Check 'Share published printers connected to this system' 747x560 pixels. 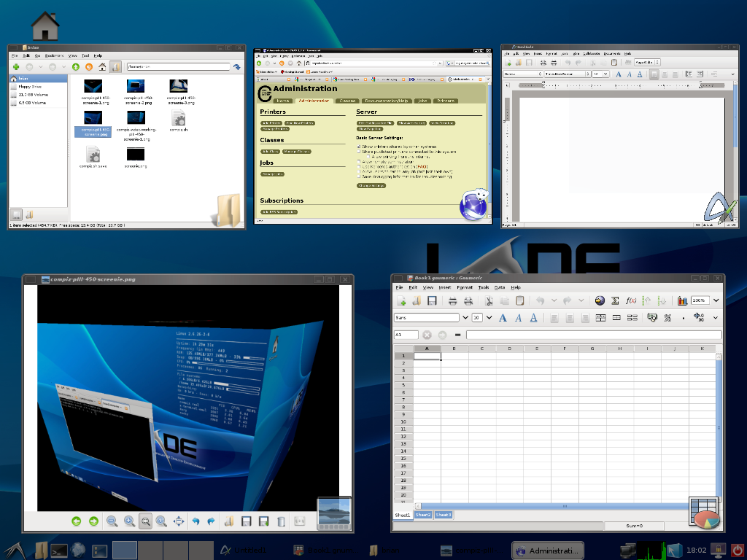pos(359,152)
